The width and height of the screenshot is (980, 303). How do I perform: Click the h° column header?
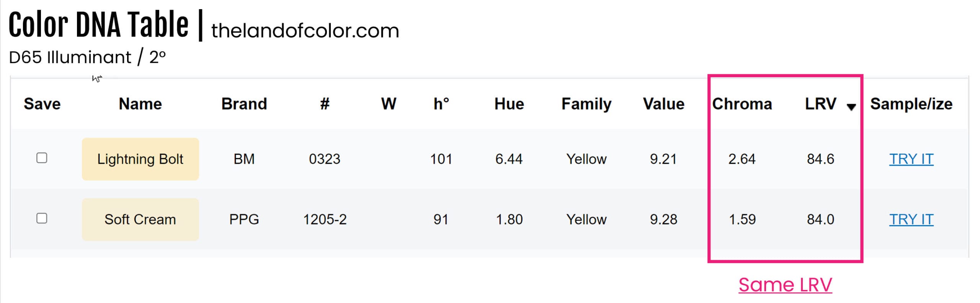pos(441,104)
